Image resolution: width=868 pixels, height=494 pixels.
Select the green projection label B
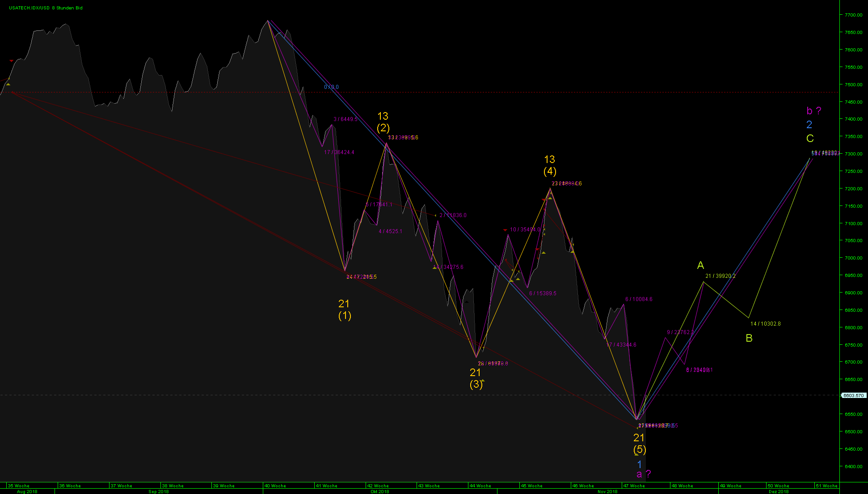pyautogui.click(x=749, y=338)
